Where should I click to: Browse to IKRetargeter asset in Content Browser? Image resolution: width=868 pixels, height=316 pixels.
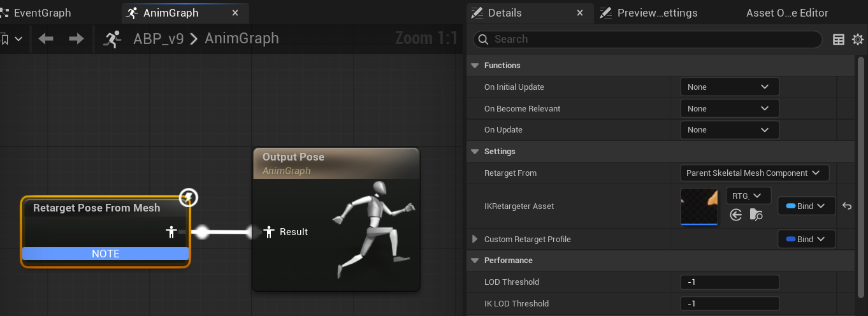point(756,215)
